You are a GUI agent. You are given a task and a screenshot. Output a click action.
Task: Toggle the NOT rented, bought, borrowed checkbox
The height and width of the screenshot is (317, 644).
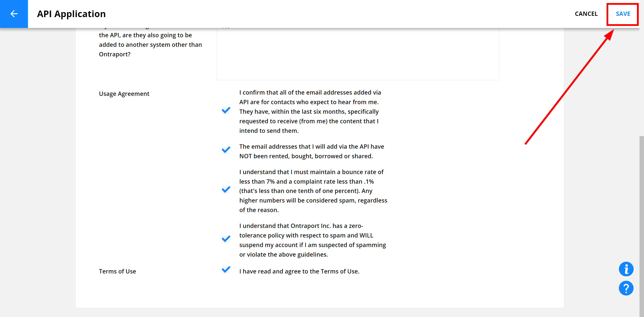point(226,150)
